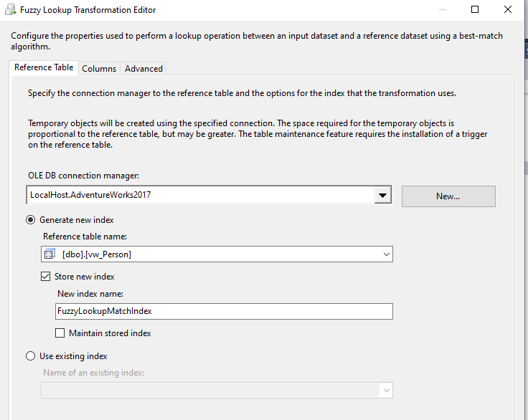Select the Use existing index option
This screenshot has width=528, height=420.
click(x=31, y=356)
